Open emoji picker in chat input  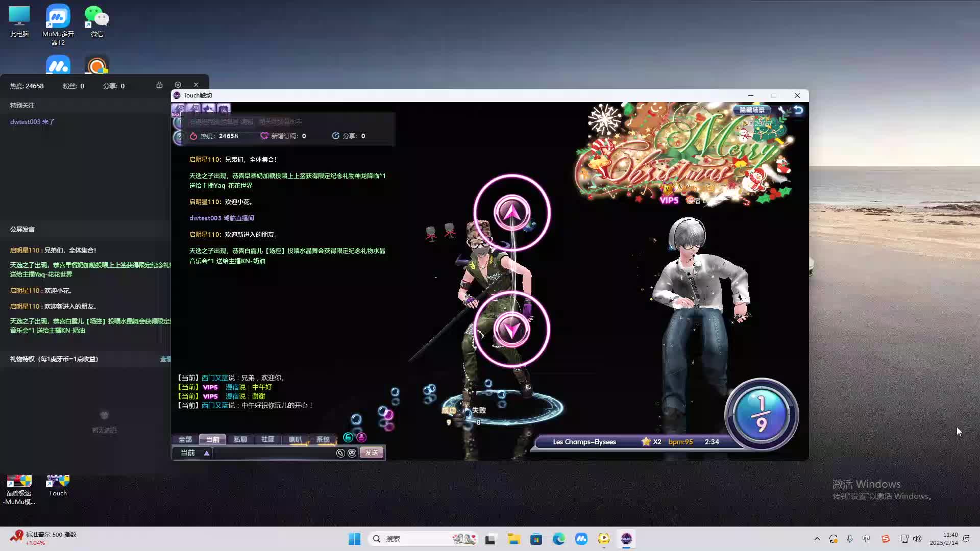352,453
